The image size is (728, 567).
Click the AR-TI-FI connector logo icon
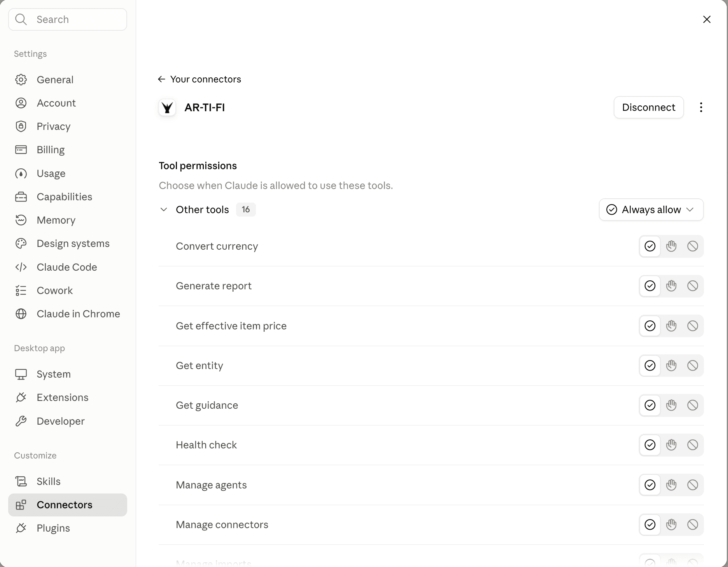tap(167, 107)
